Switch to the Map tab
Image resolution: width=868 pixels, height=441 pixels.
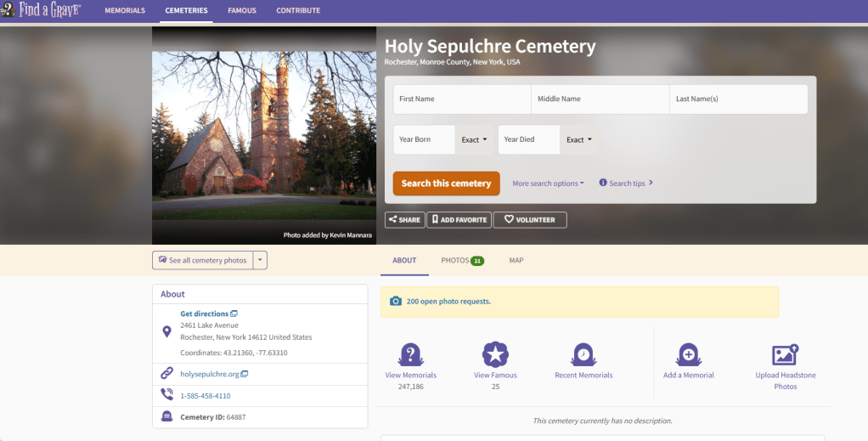(x=516, y=260)
